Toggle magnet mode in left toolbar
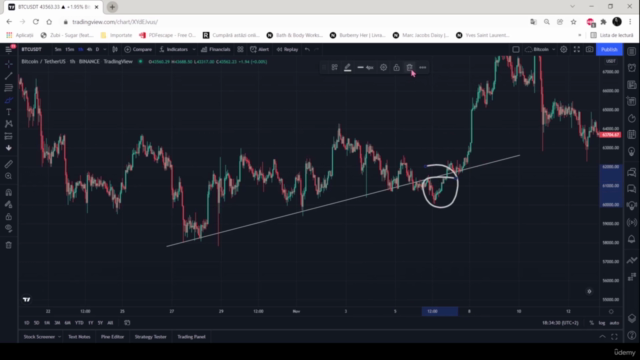 [x=9, y=192]
